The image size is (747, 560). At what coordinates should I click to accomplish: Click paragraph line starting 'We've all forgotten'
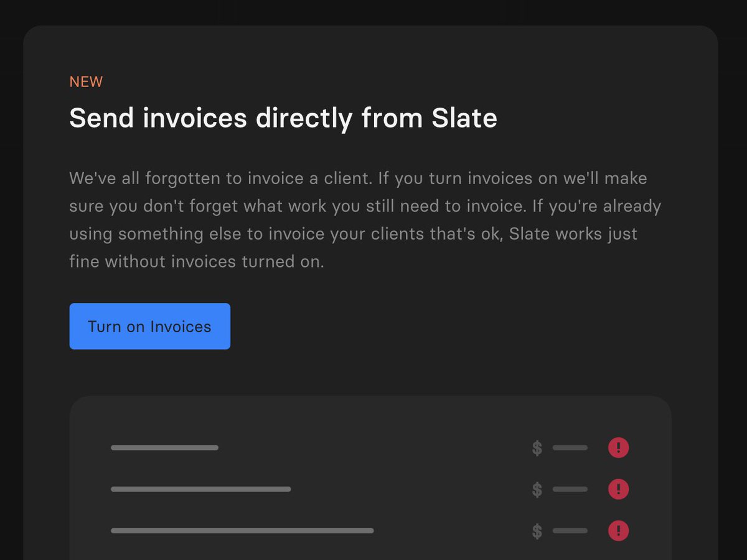point(358,179)
